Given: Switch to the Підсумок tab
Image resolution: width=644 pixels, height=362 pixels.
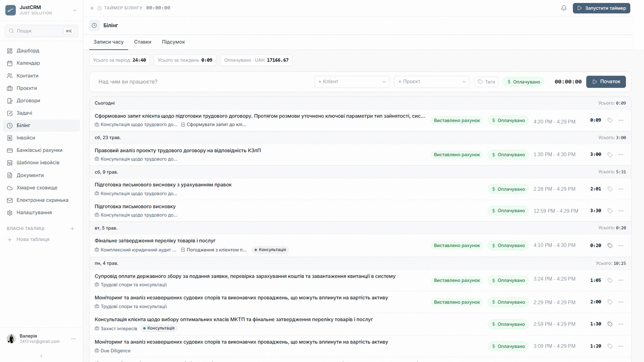Looking at the screenshot, I should [x=173, y=42].
